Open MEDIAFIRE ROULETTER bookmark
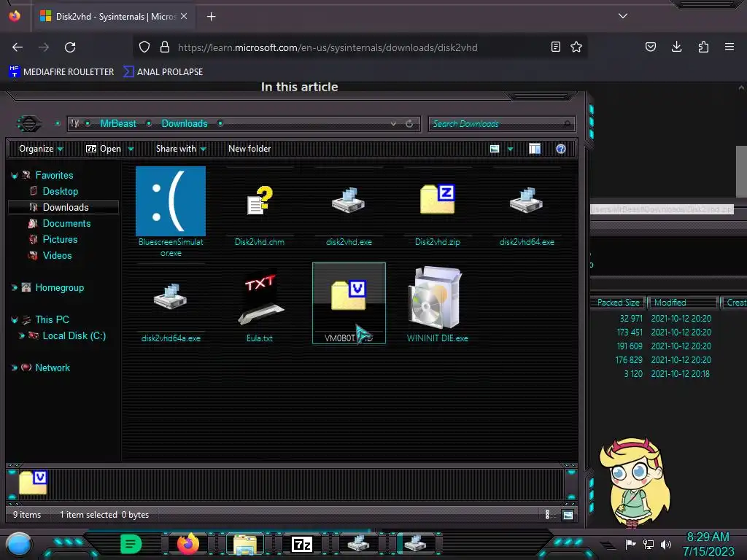This screenshot has width=747, height=560. pos(61,72)
